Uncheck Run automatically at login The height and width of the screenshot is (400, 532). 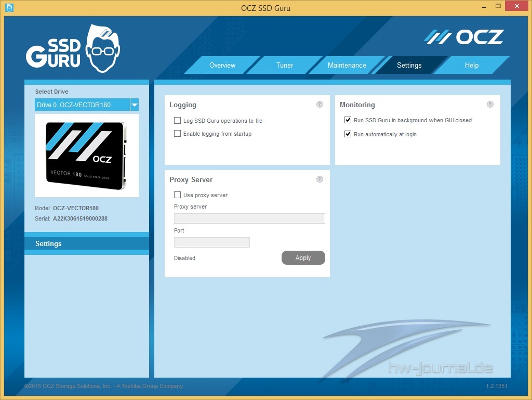(348, 134)
